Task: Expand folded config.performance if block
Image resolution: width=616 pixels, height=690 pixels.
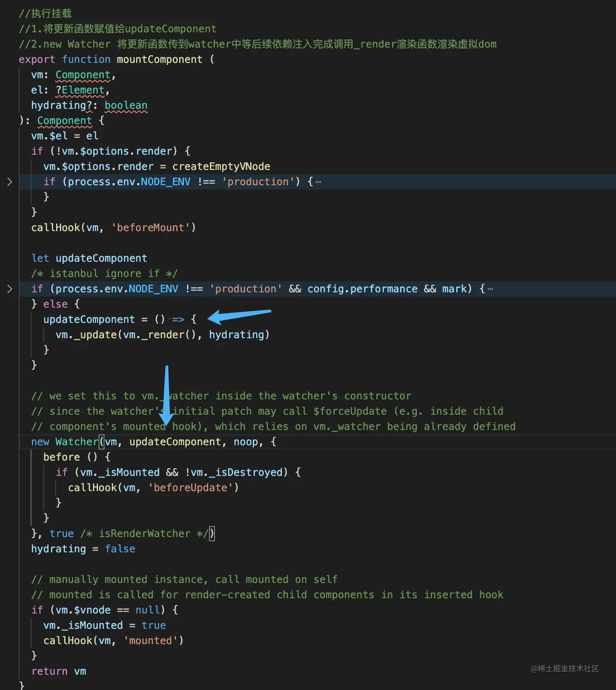Action: pos(9,289)
